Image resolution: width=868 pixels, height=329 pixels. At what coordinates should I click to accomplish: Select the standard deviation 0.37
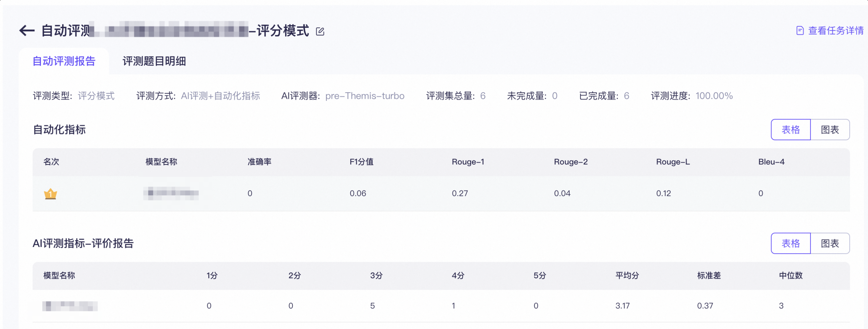pos(705,306)
